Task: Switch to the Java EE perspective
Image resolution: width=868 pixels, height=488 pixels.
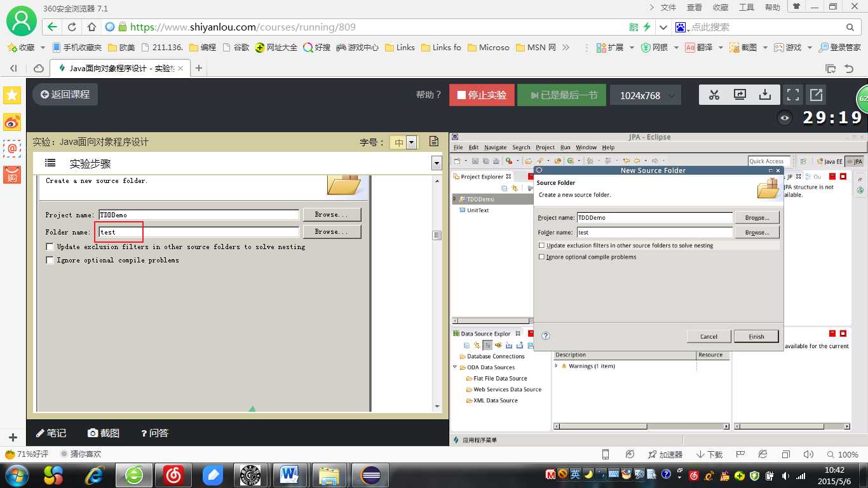Action: 829,161
